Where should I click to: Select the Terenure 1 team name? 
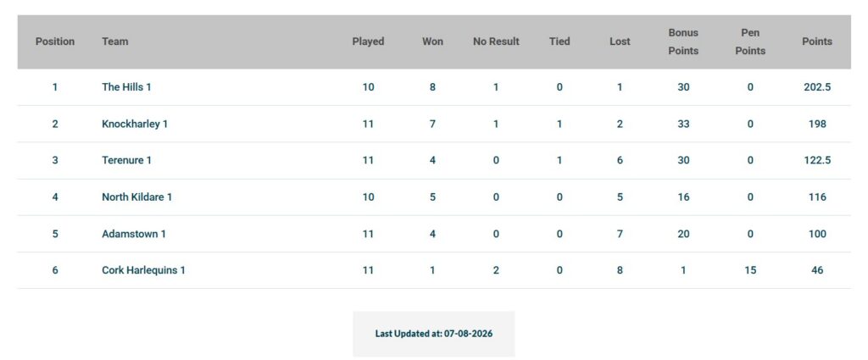126,160
